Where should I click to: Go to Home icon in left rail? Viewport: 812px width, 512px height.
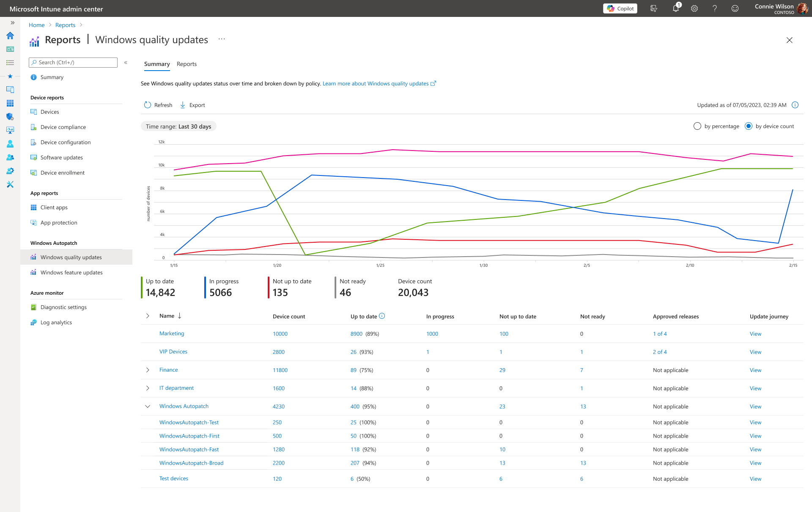coord(10,36)
